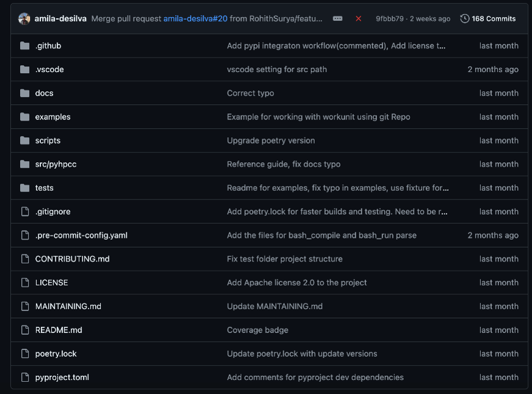532x394 pixels.
Task: Click the MAINTAINING.md file icon
Action: click(x=25, y=306)
